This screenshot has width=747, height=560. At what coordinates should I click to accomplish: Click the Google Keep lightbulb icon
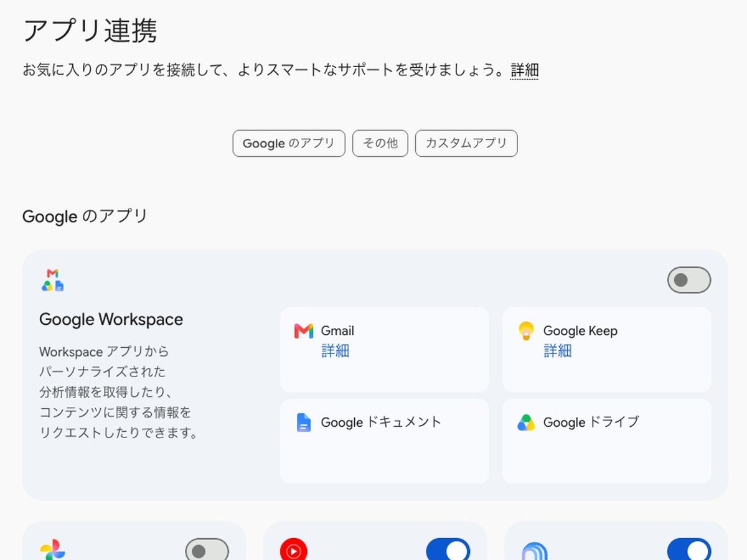pos(526,331)
